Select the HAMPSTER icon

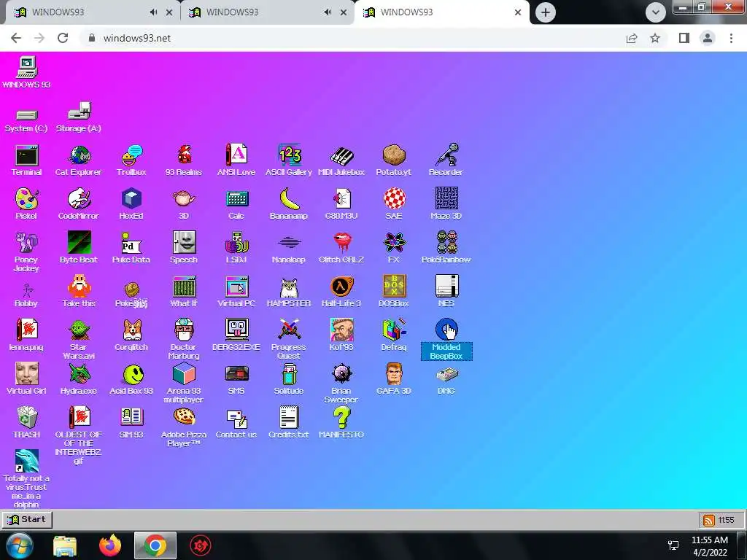289,287
